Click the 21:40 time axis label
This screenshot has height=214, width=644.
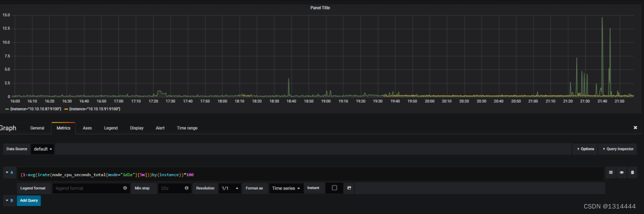[x=602, y=101]
